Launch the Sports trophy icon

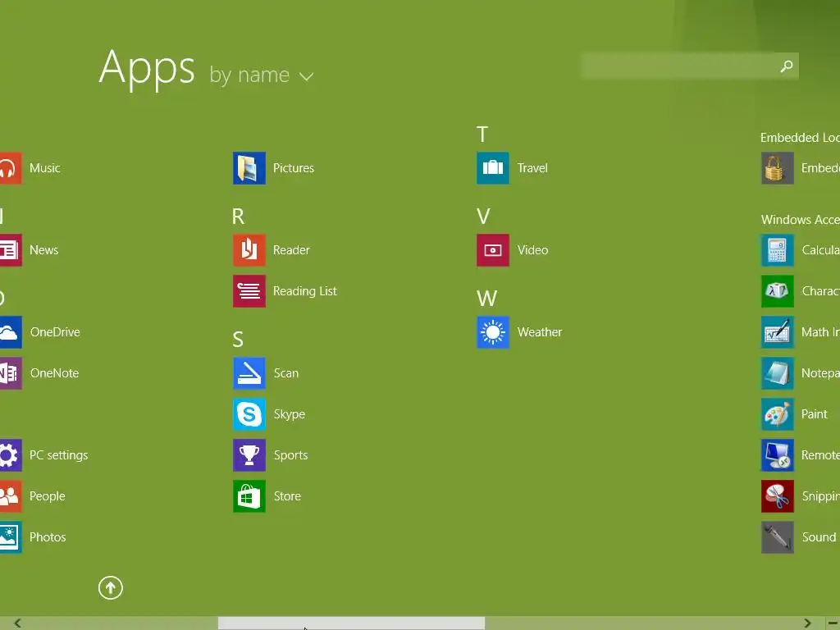[x=249, y=455]
